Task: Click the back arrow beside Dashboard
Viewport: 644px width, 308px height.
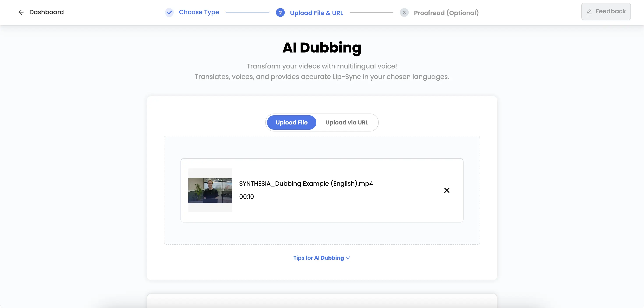Action: pos(21,12)
